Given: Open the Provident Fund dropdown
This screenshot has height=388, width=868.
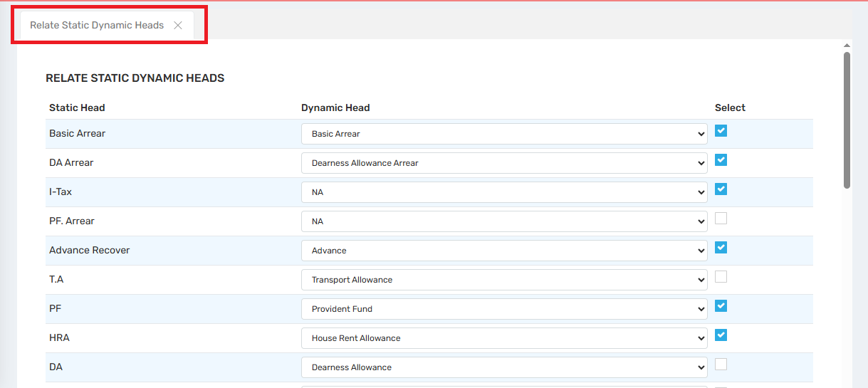Looking at the screenshot, I should tap(504, 309).
